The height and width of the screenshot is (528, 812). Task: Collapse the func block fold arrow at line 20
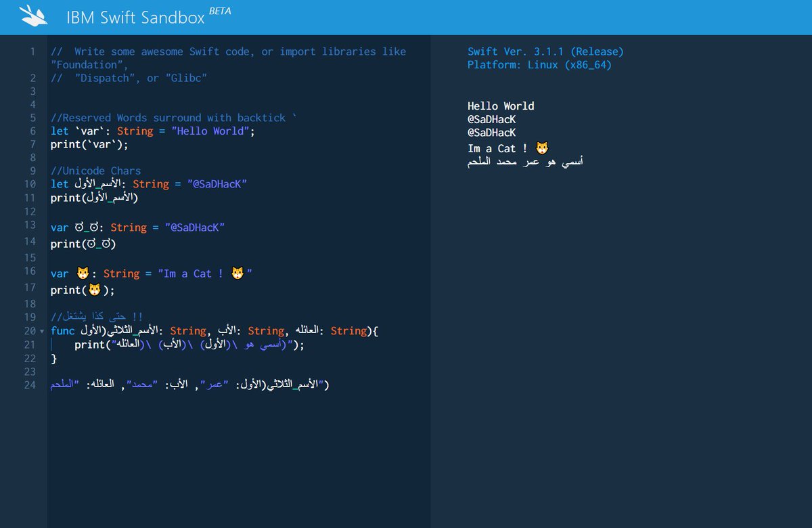coord(42,331)
